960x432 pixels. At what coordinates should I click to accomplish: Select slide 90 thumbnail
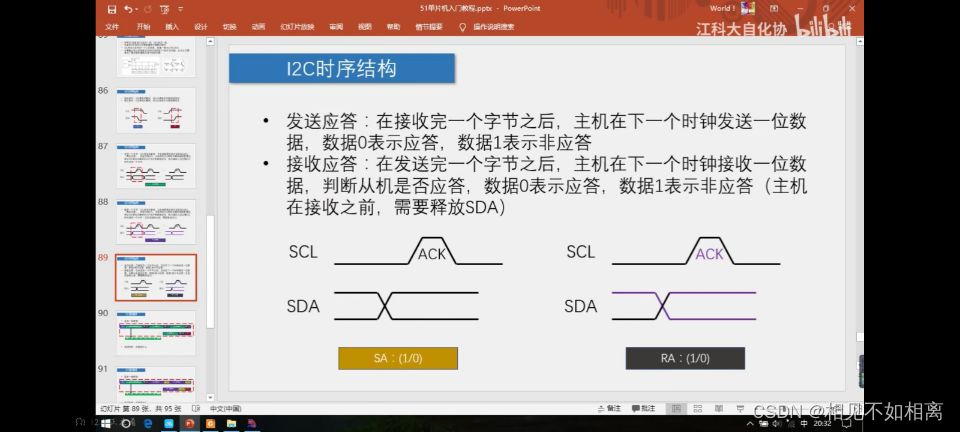(156, 333)
